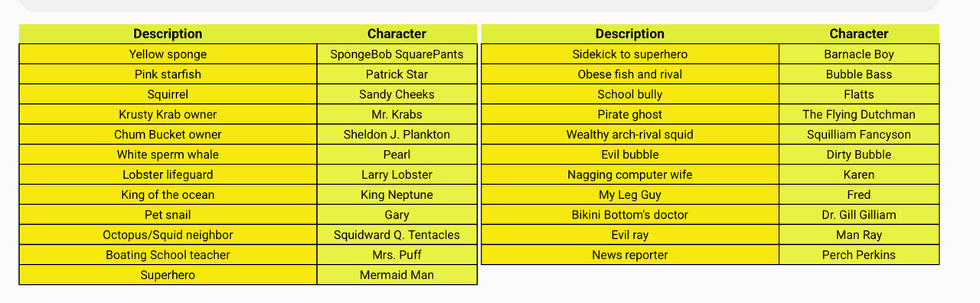Select the 'Obese fish and rival' cell

[x=630, y=74]
